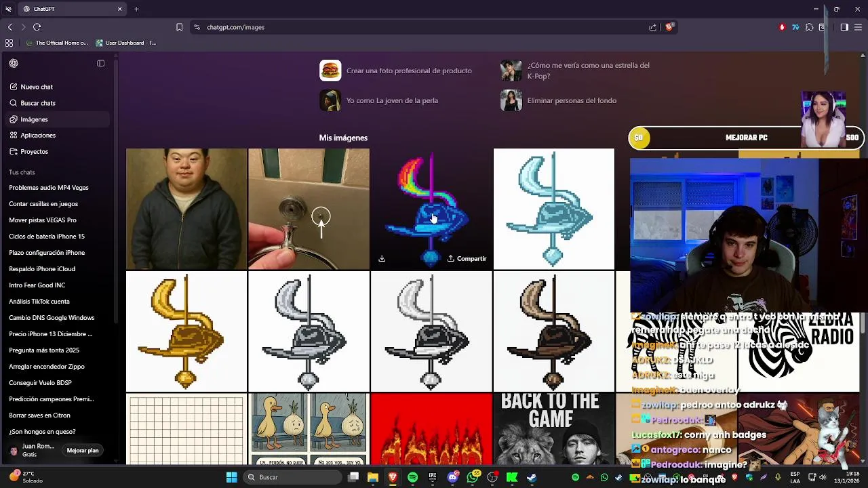This screenshot has height=488, width=868.
Task: Collapse the sidebar with the panel icon
Action: click(100, 63)
